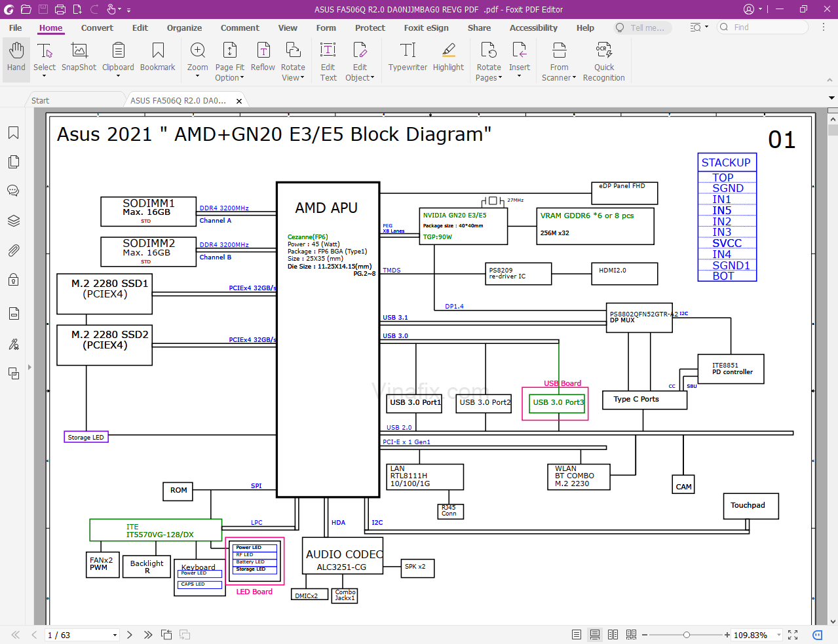Enable full screen view mode
Image resolution: width=838 pixels, height=644 pixels.
793,635
